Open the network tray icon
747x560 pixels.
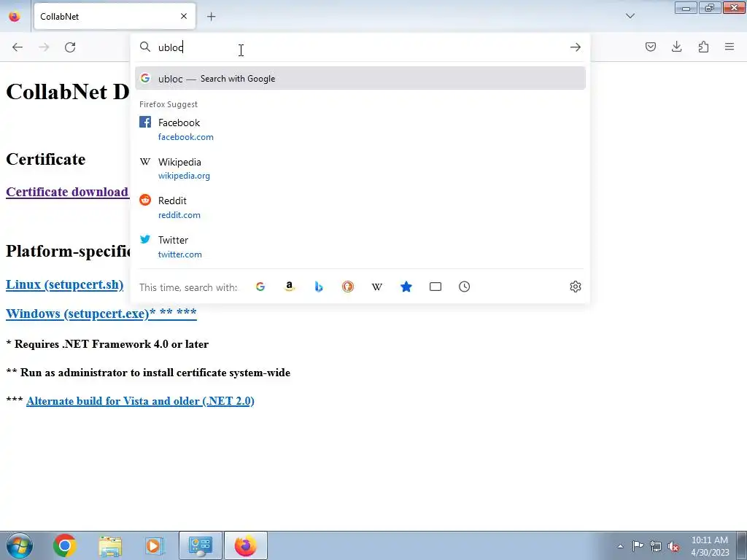656,546
